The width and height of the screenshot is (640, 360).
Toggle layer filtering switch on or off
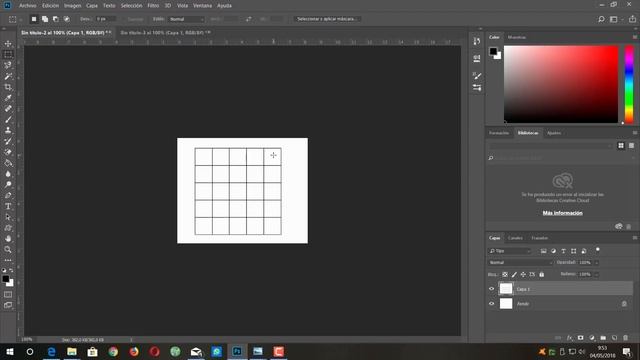coord(598,250)
